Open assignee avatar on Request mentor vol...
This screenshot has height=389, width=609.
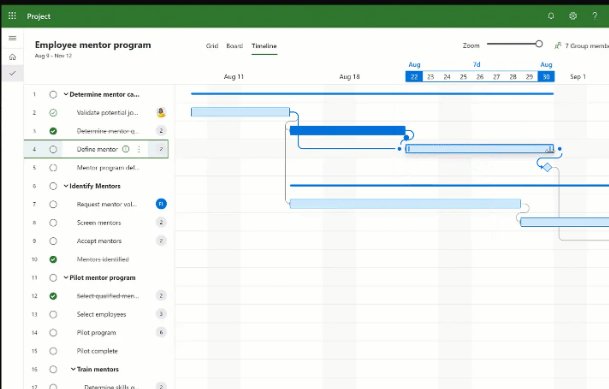coord(161,204)
